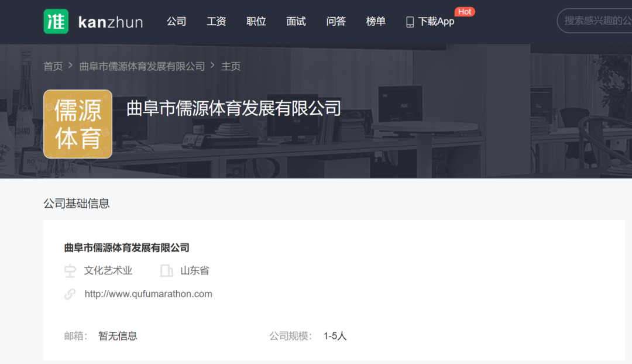Return to 首页 via the breadcrumb
This screenshot has width=632, height=364.
[x=53, y=66]
